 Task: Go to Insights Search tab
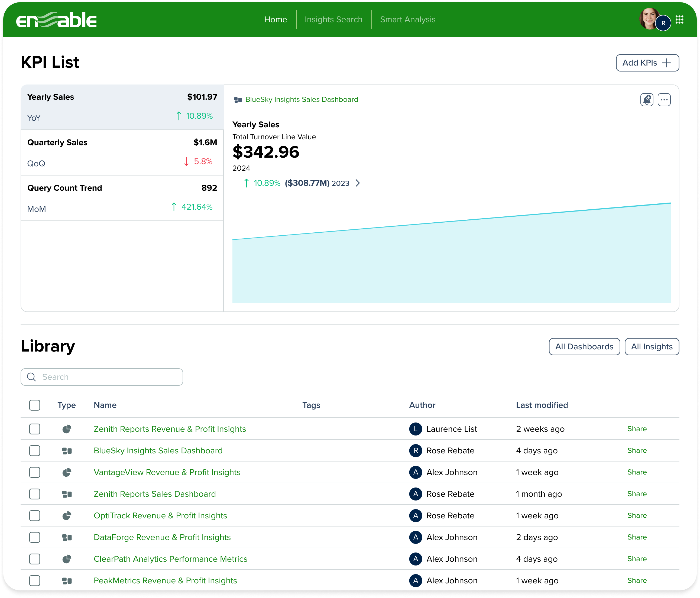coord(333,19)
